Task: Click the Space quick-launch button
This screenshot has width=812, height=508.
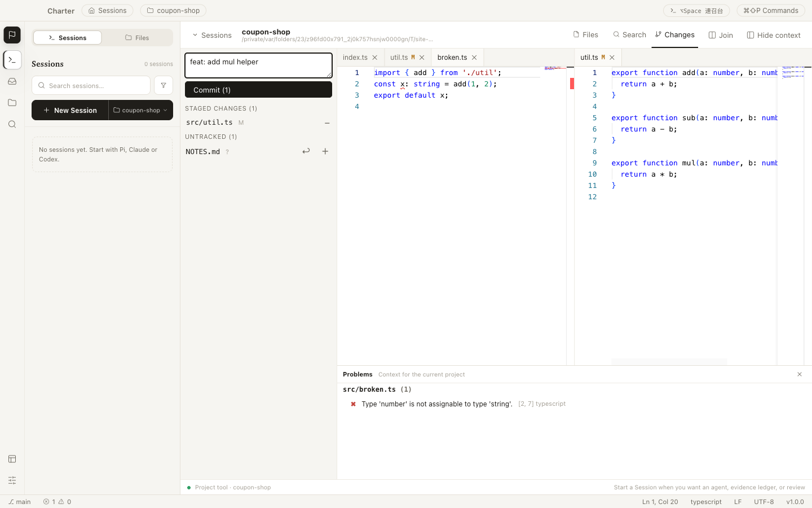Action: 696,11
